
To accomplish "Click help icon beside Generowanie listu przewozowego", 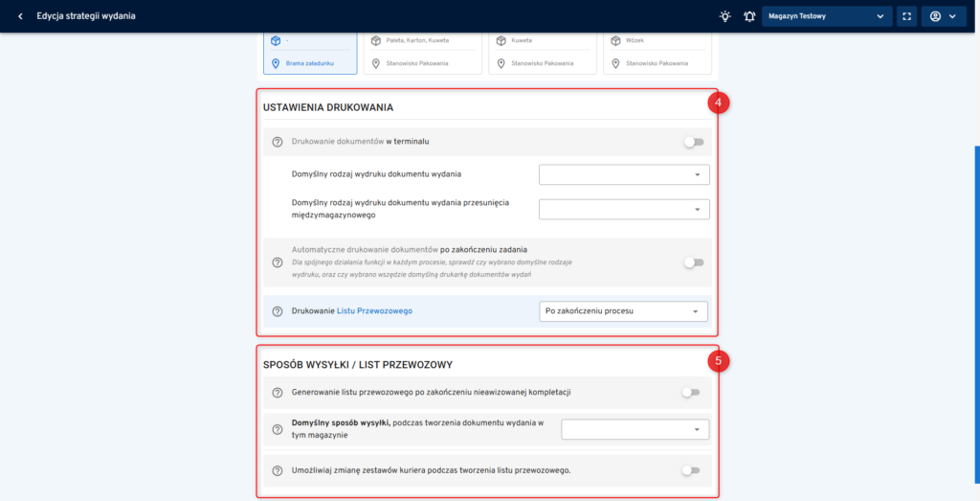I will 278,392.
